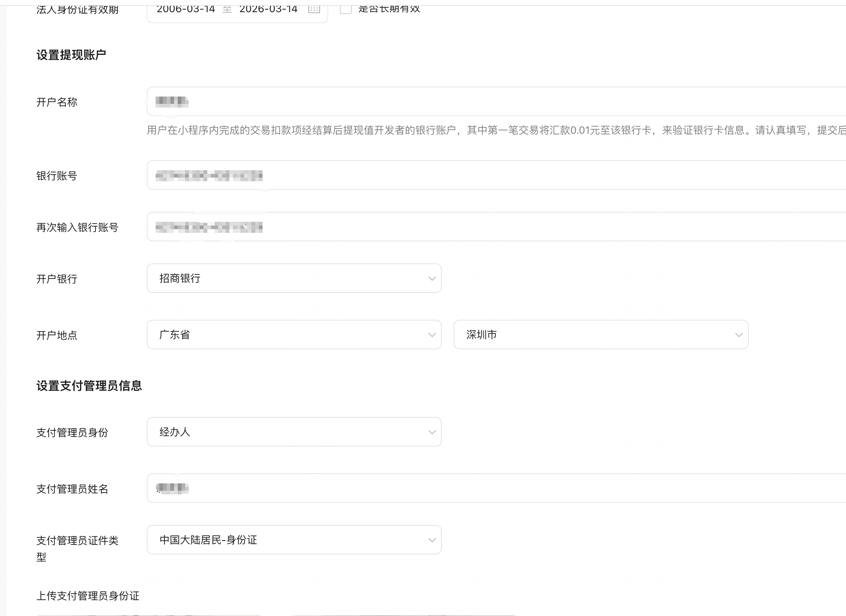Expand the 支付管理员身份 经办人 dropdown

point(294,432)
